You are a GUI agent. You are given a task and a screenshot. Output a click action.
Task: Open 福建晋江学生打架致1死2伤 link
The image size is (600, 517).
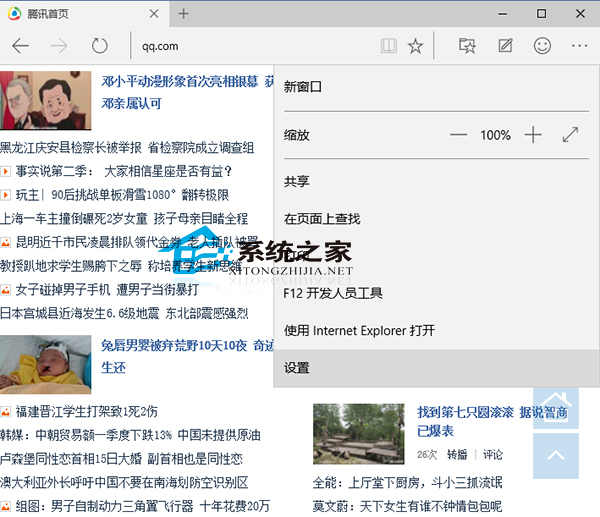pos(86,412)
